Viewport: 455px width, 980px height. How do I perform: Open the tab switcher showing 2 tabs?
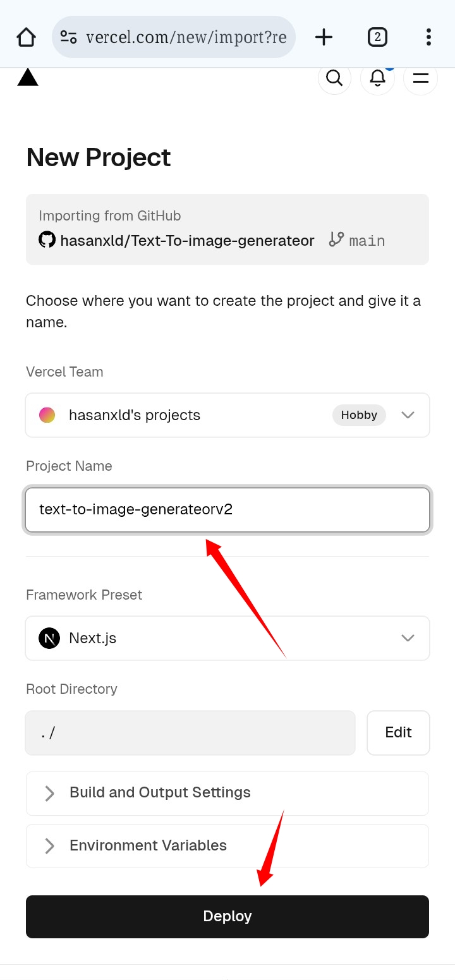(x=377, y=37)
